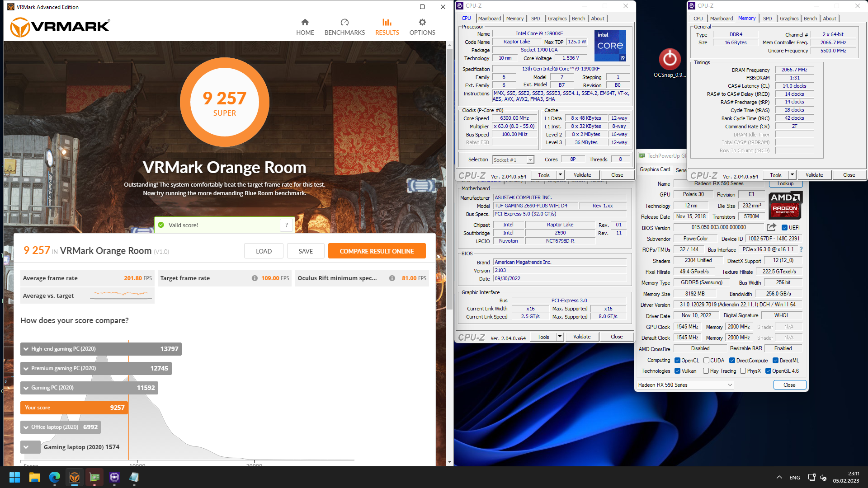The height and width of the screenshot is (488, 868).
Task: Toggle the DirectML checkbox
Action: 775,361
